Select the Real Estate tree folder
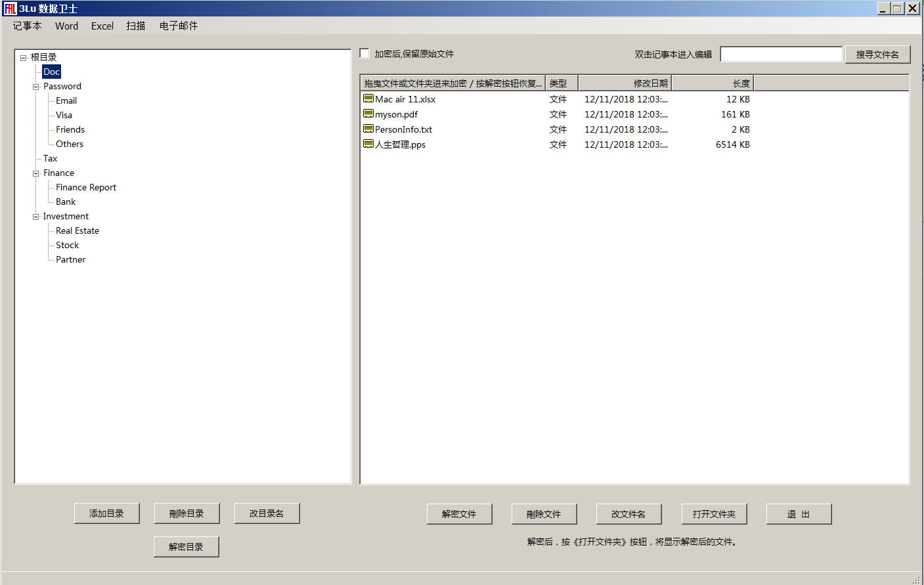924x585 pixels. (77, 231)
